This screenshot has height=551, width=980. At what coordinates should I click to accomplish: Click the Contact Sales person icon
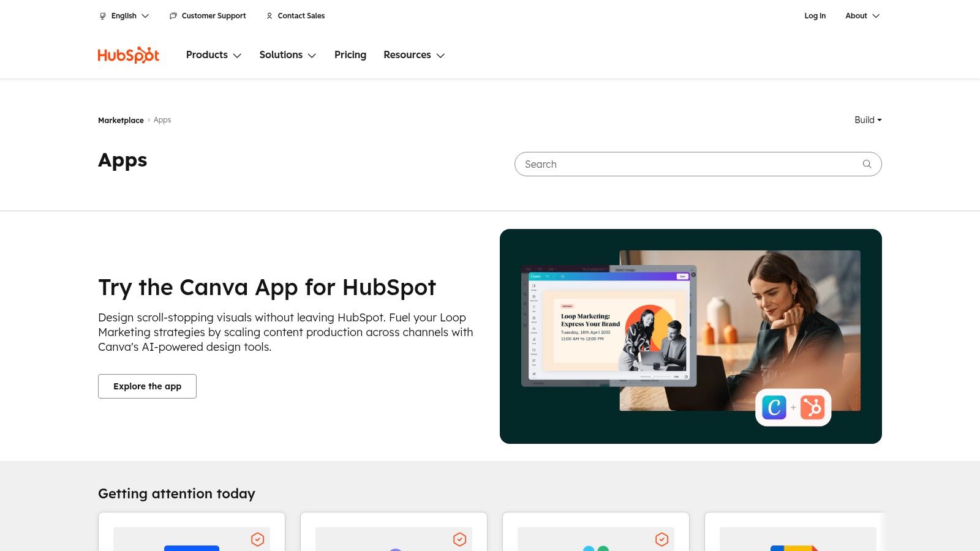pyautogui.click(x=269, y=16)
